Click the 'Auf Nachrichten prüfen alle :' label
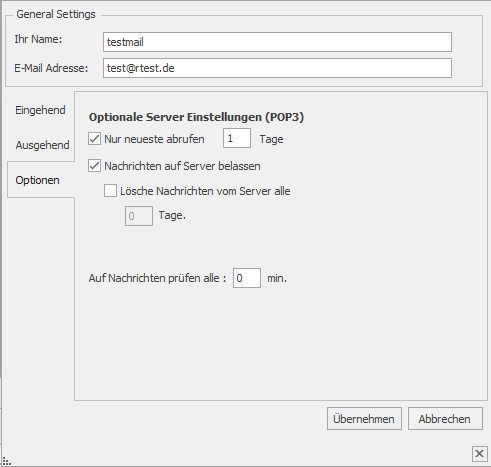The width and height of the screenshot is (491, 467). [157, 278]
